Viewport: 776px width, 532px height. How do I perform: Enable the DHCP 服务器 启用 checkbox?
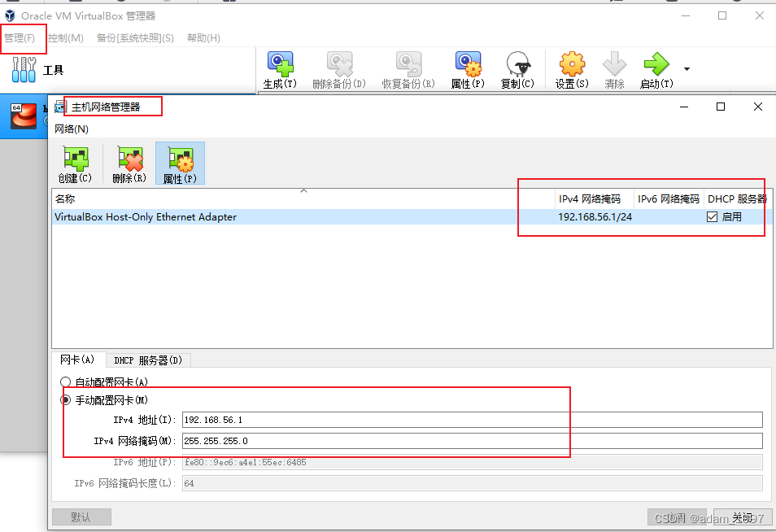(712, 216)
